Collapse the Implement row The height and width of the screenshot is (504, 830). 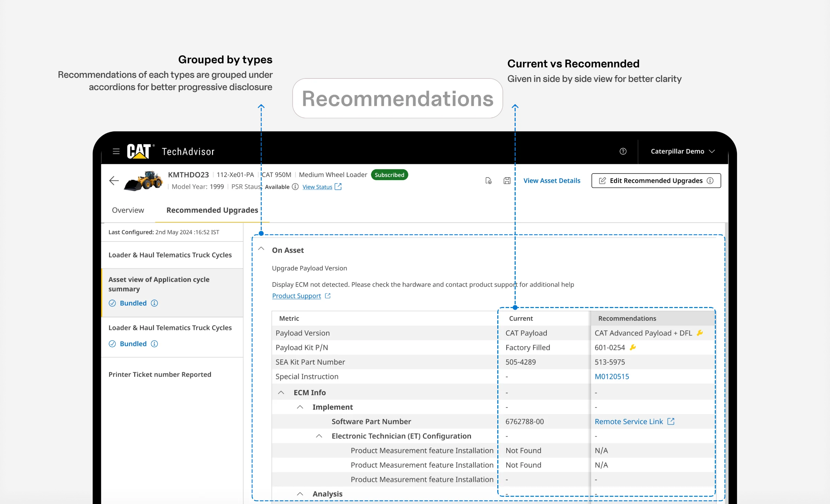tap(300, 407)
